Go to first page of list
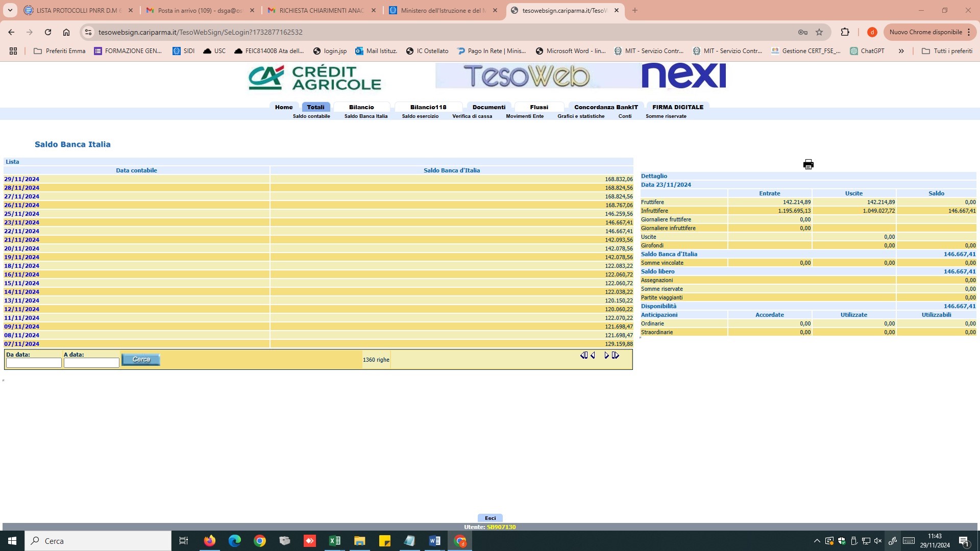This screenshot has height=551, width=980. coord(584,356)
